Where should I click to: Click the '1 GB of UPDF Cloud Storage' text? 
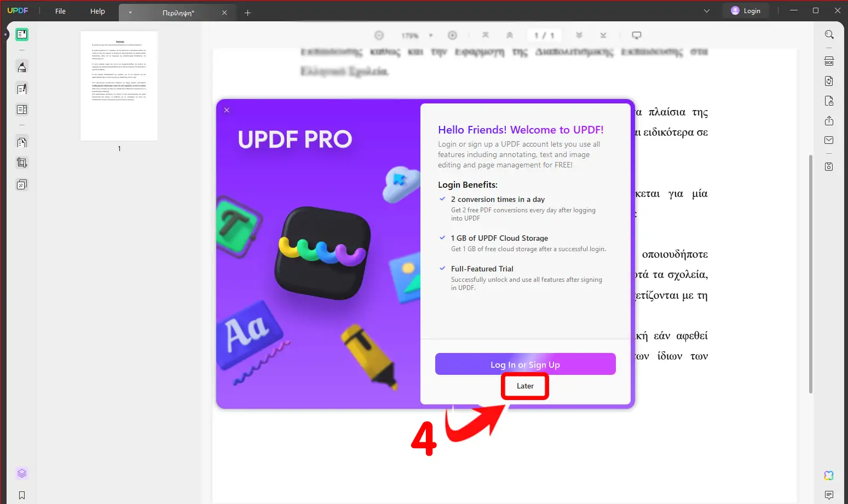(x=499, y=238)
